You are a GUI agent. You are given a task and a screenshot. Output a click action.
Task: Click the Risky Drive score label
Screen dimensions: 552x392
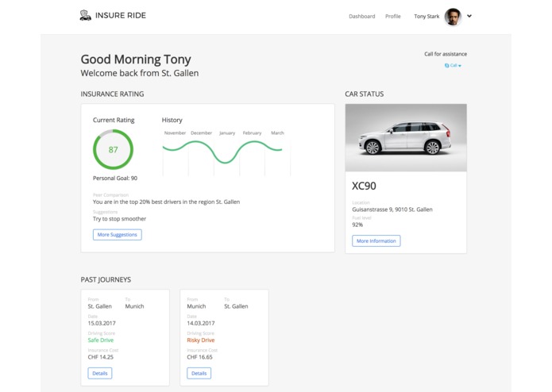click(x=201, y=340)
